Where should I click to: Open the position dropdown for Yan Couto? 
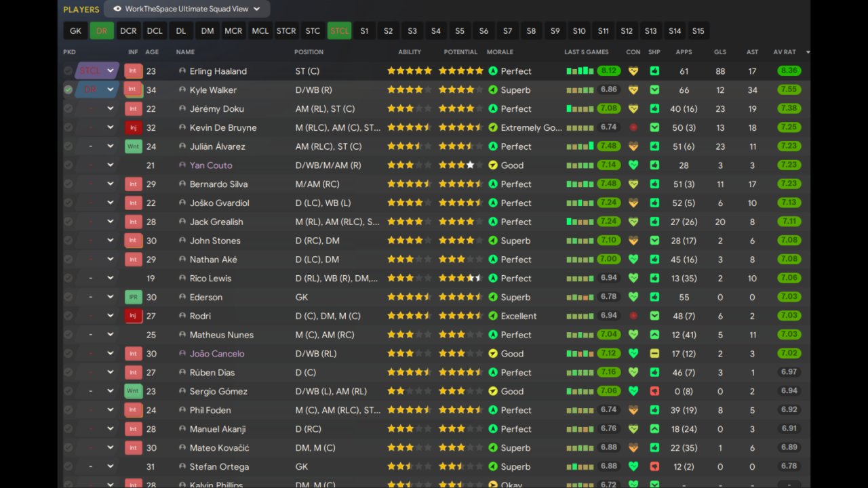pos(97,165)
